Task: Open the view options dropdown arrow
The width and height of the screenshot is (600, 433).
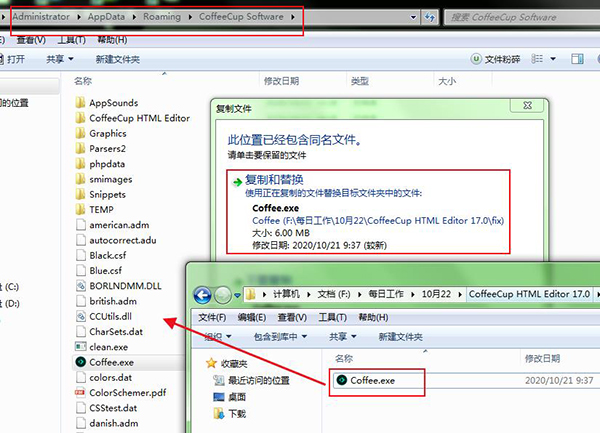Action: pos(553,59)
